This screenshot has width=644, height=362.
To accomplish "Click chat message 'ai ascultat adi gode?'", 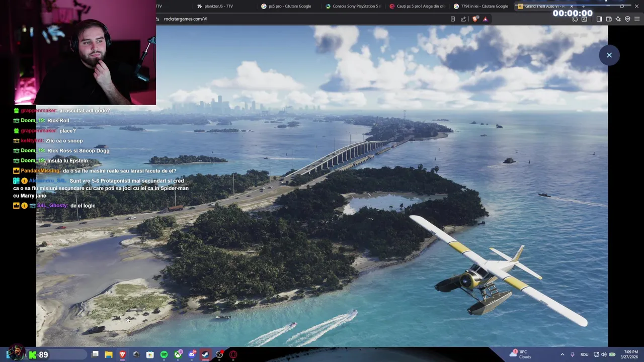I will coord(85,111).
